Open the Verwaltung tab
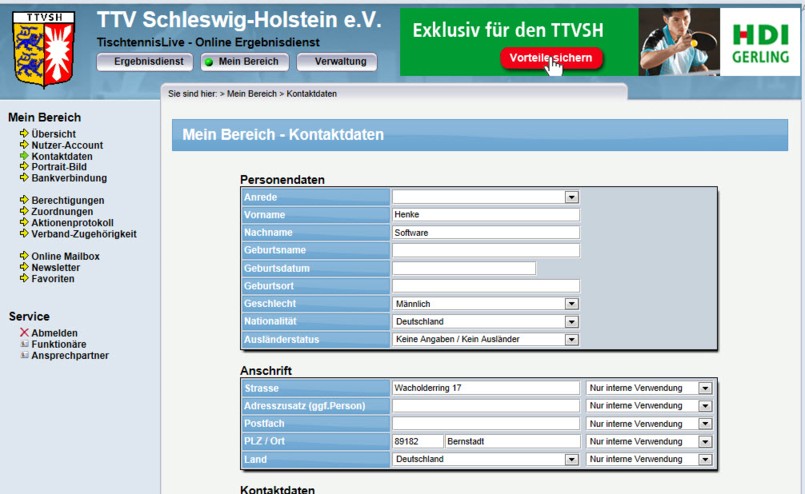This screenshot has height=494, width=805. pos(337,62)
